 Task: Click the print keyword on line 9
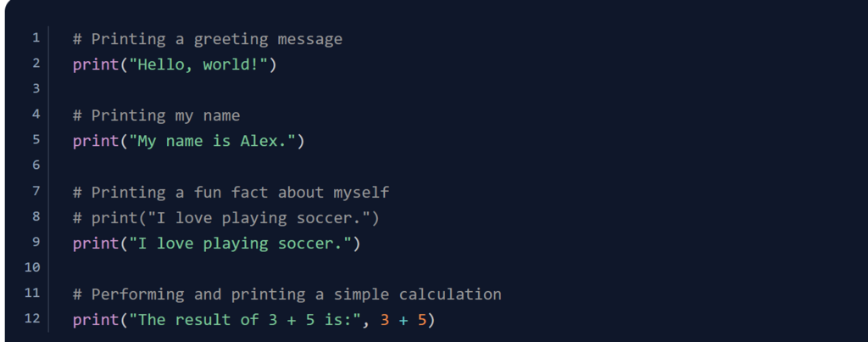click(x=96, y=244)
